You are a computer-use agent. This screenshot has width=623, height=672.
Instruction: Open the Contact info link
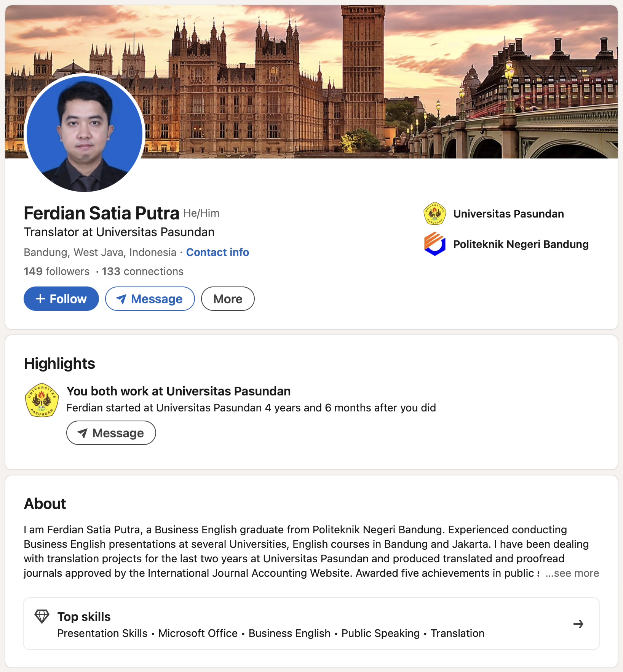[217, 252]
